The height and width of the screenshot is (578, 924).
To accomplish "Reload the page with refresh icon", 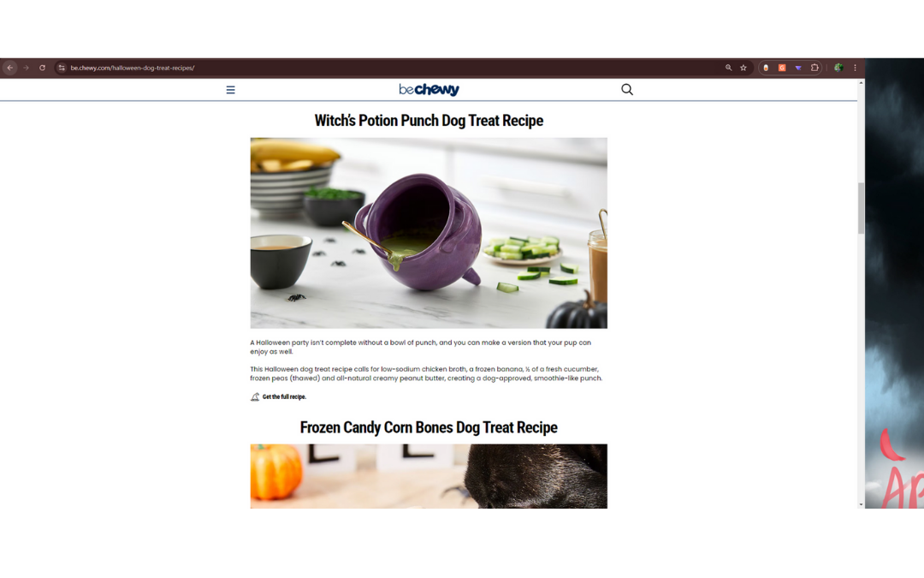I will click(x=43, y=68).
